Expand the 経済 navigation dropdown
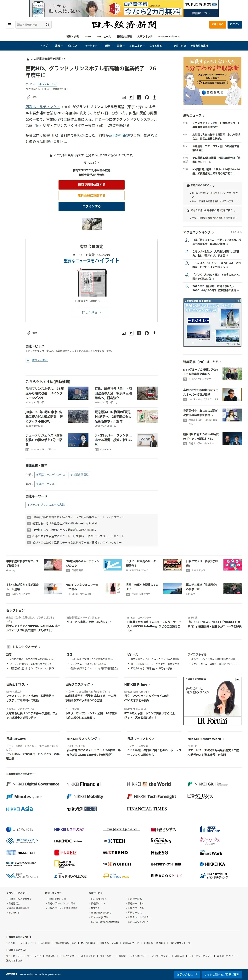The width and height of the screenshot is (248, 980). click(109, 46)
